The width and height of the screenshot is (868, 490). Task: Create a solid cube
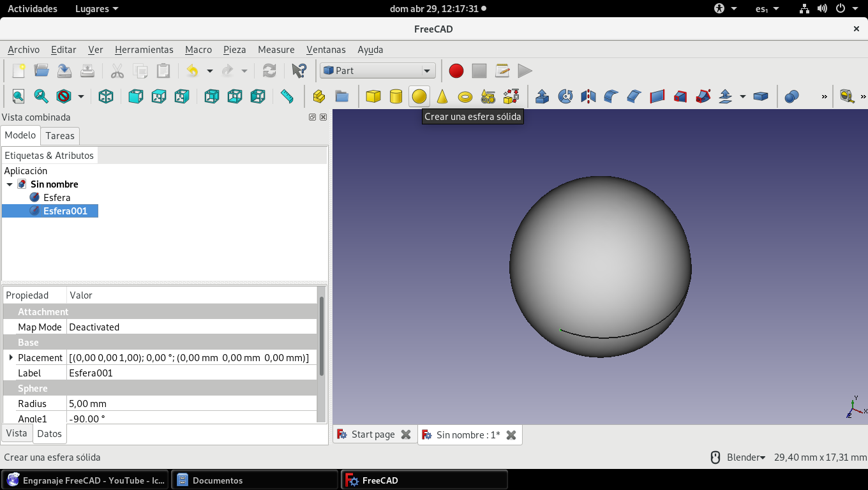pos(373,96)
